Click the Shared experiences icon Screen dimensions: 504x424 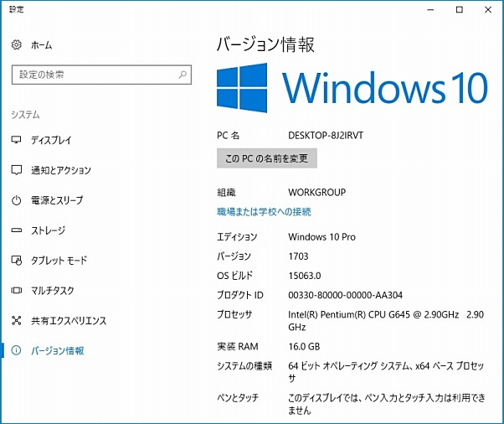(x=17, y=320)
